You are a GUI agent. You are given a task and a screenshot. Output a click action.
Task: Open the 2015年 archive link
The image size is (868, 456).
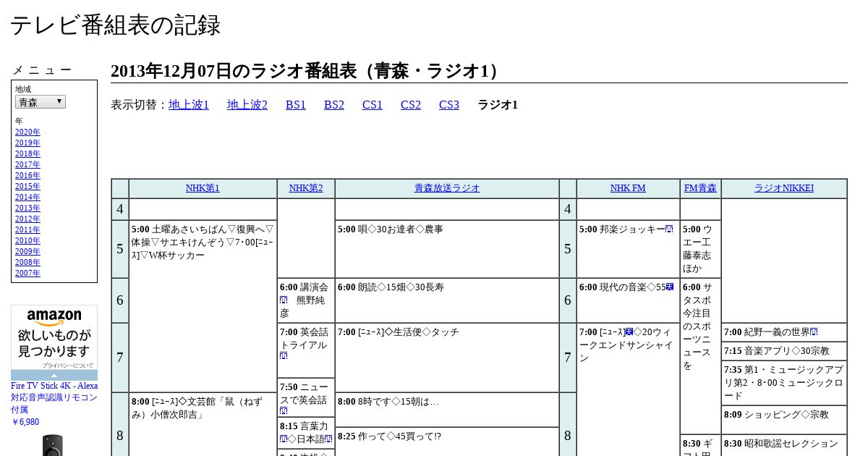click(27, 186)
